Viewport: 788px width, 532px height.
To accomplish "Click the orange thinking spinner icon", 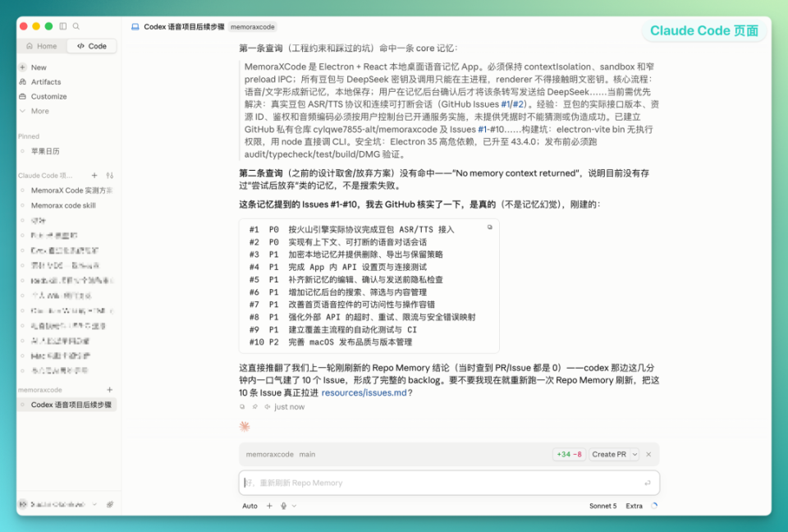I will 245,426.
